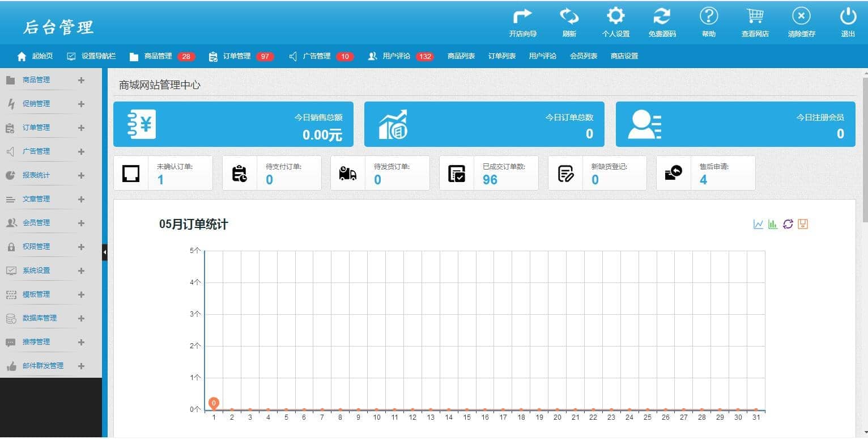
Task: Click the 清除缓存 icon
Action: (801, 16)
